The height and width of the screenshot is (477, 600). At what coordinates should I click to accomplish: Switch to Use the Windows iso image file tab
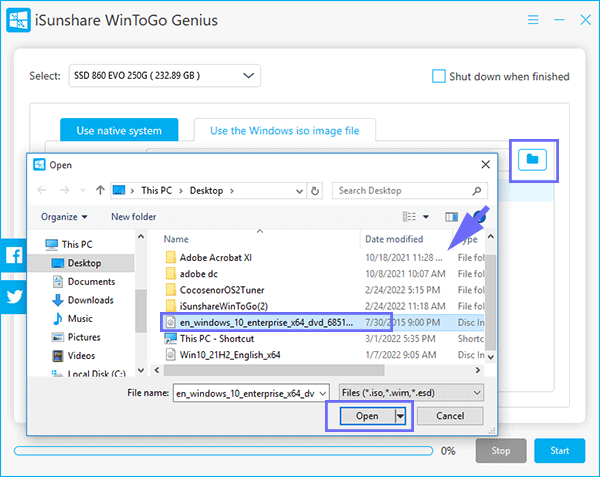click(x=285, y=130)
